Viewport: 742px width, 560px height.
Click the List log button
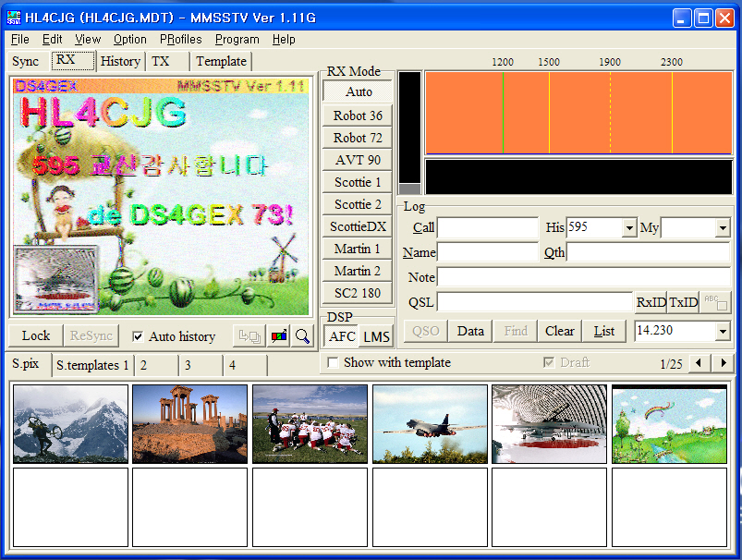click(603, 331)
